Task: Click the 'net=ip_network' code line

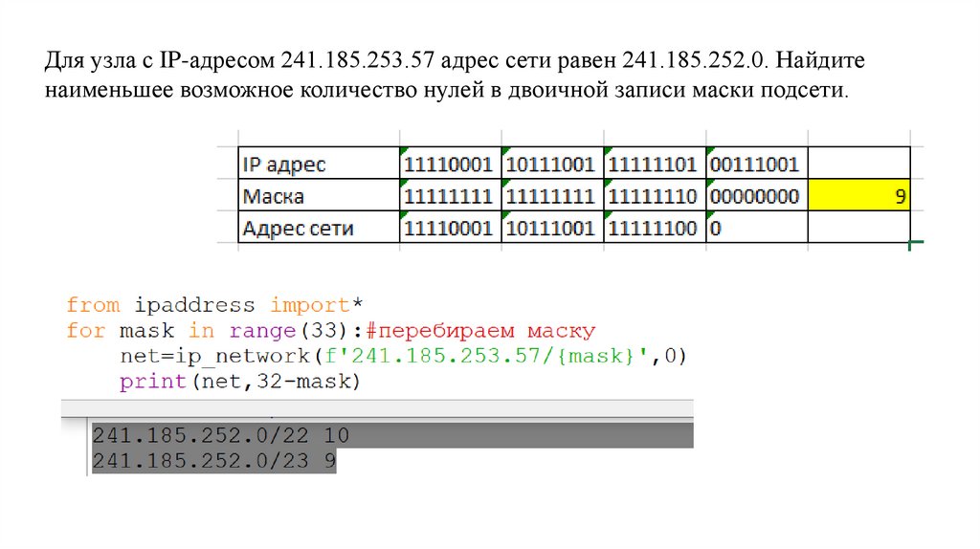Action: point(403,356)
